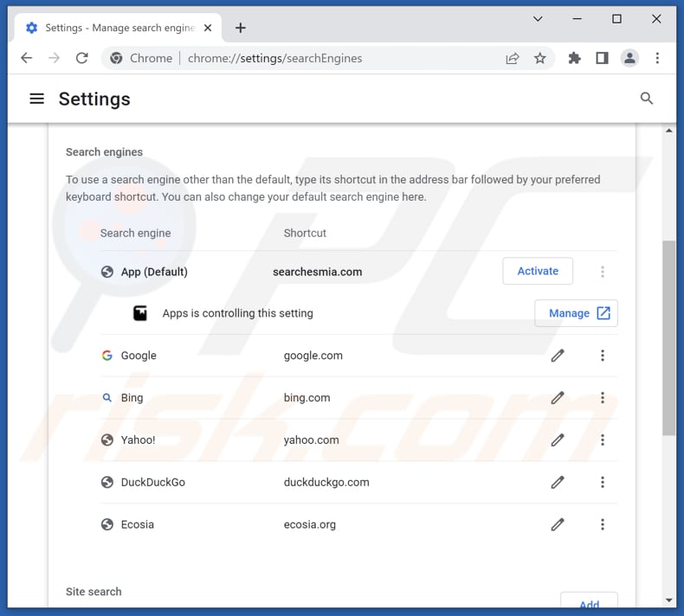Click the Chrome site info icon
This screenshot has width=684, height=616.
[x=116, y=58]
